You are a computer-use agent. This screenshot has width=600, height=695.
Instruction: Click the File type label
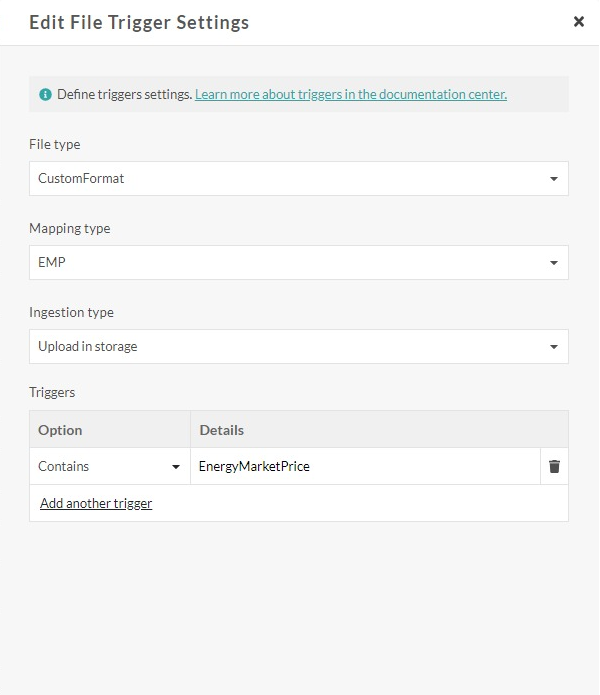coord(55,144)
